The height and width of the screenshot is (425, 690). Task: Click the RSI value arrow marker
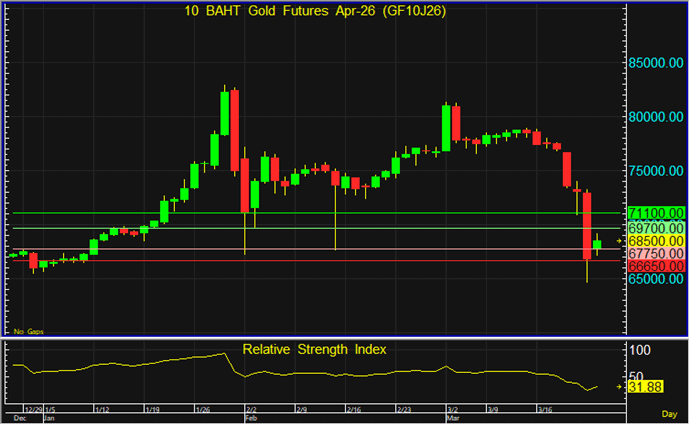(x=620, y=387)
